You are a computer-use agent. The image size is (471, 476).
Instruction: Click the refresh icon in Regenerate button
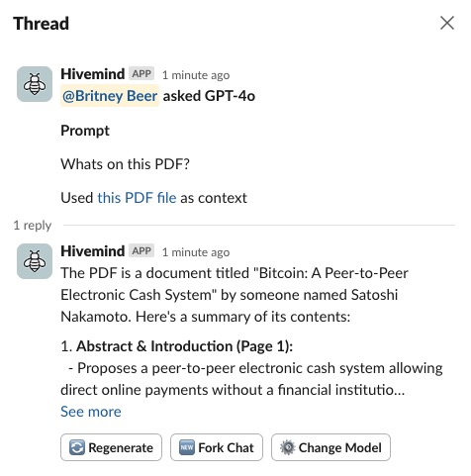[x=77, y=447]
